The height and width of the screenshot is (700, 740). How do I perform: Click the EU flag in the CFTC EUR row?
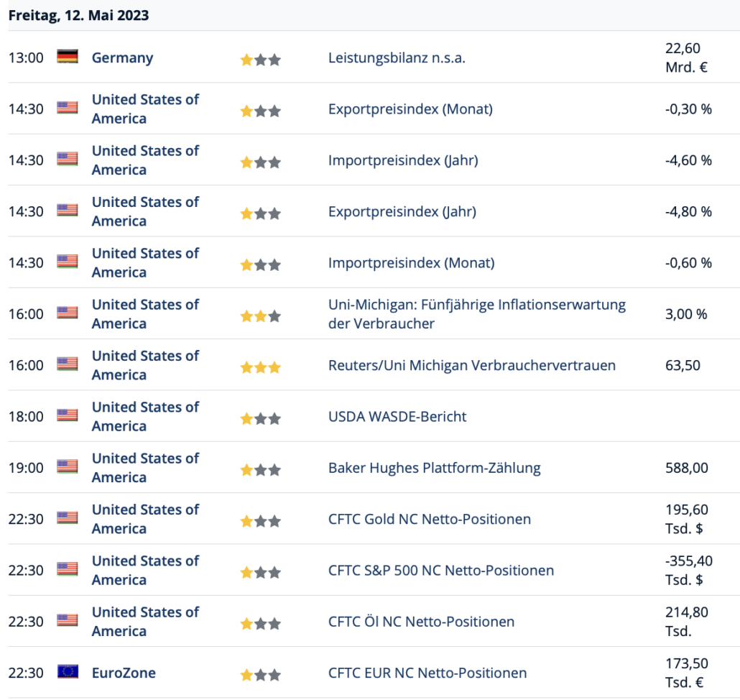point(68,671)
